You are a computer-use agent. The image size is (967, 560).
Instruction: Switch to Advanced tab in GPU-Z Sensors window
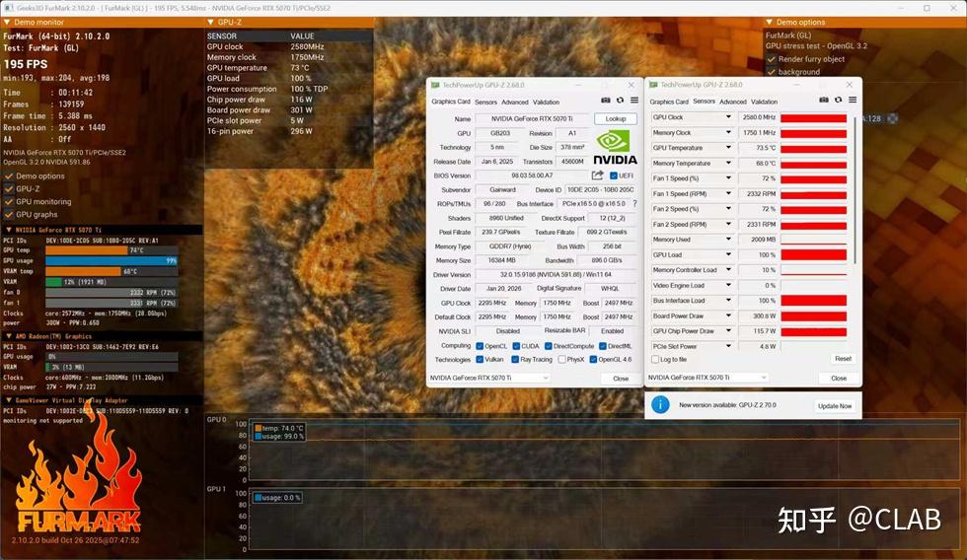(733, 102)
